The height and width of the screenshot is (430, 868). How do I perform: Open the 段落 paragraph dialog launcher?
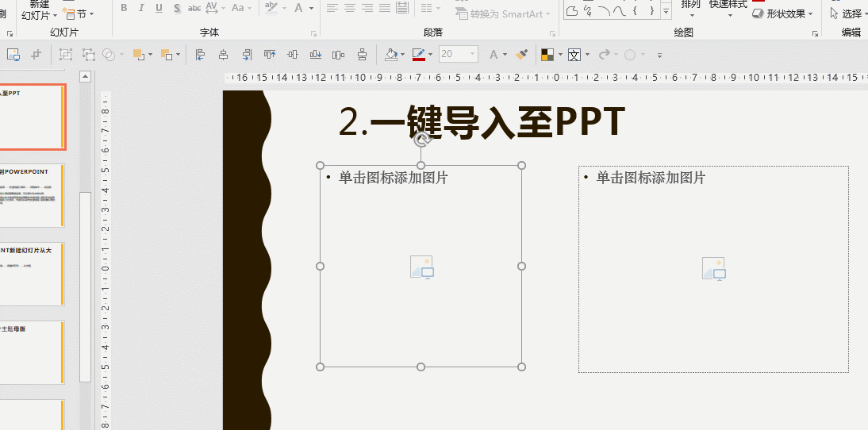552,33
